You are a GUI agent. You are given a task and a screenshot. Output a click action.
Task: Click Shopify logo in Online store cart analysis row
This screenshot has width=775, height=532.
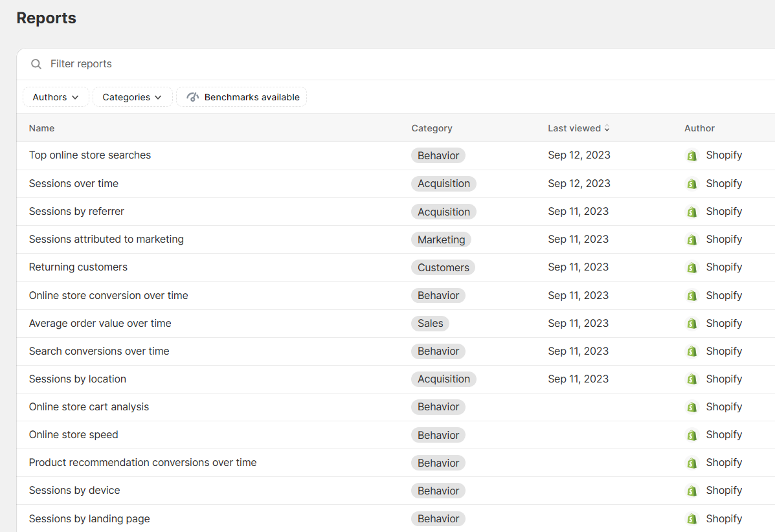click(692, 407)
